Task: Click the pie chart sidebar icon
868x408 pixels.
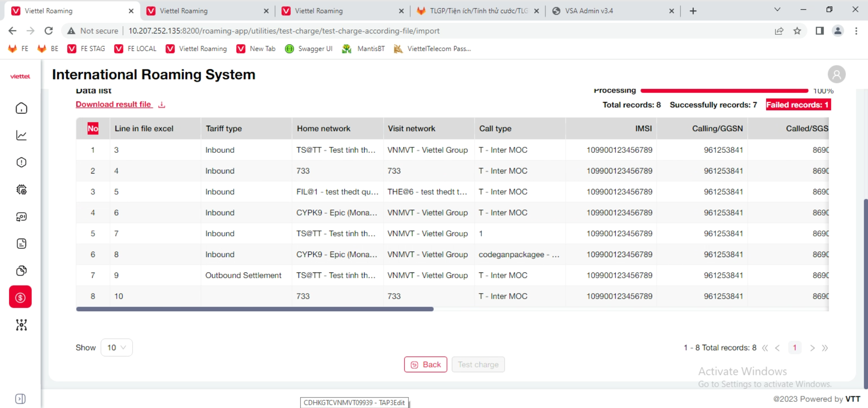Action: click(x=21, y=271)
